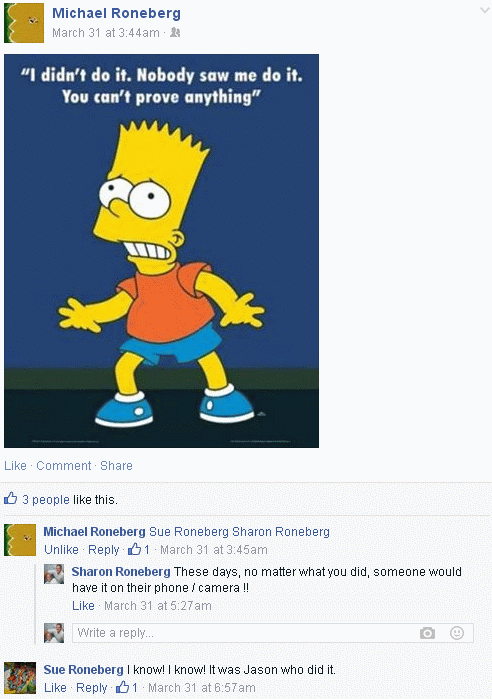Open Sue Roneberg's comment avatar
The height and width of the screenshot is (699, 492).
tap(20, 678)
